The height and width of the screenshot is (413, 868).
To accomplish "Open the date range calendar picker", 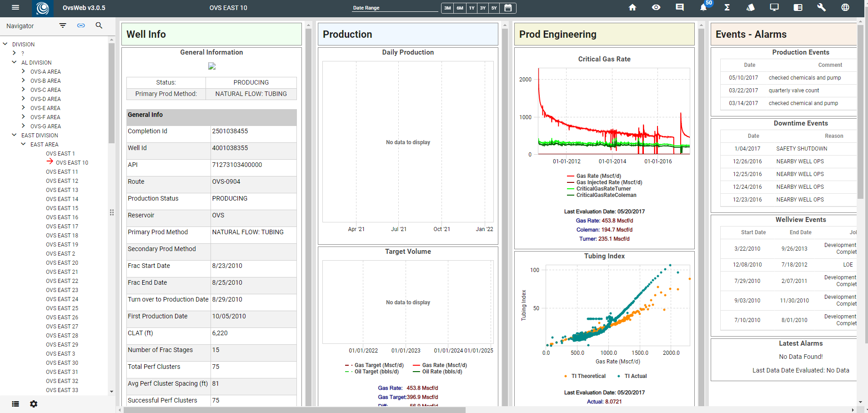I will point(508,8).
